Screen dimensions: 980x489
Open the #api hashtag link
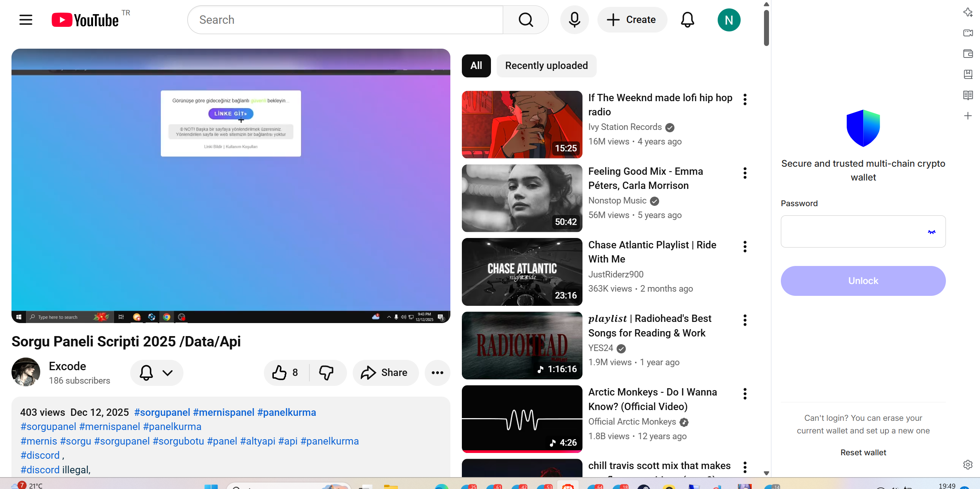tap(288, 441)
